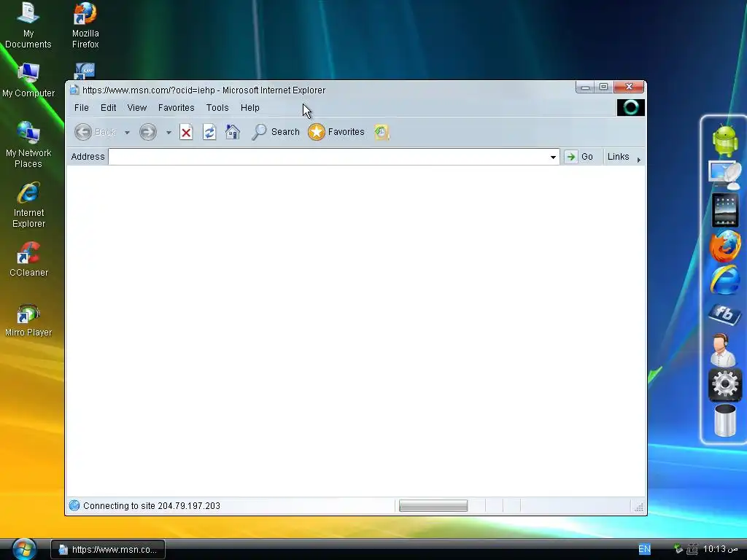Open Favorites star toolbar button
The image size is (747, 560).
tap(336, 132)
